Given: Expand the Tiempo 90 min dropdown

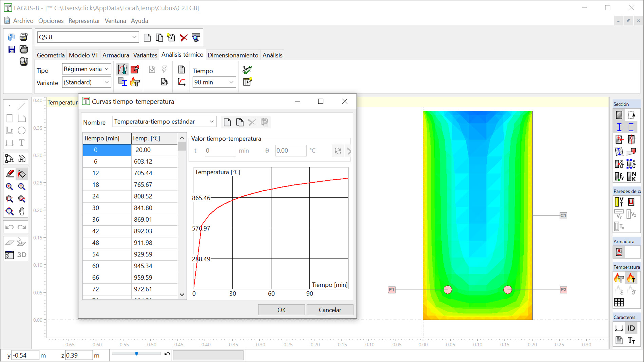Looking at the screenshot, I should [x=231, y=82].
